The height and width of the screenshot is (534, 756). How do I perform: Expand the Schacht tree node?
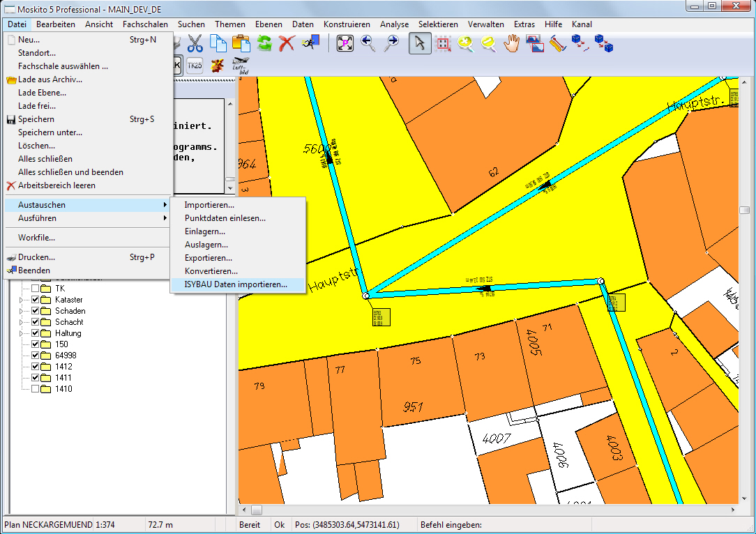21,322
